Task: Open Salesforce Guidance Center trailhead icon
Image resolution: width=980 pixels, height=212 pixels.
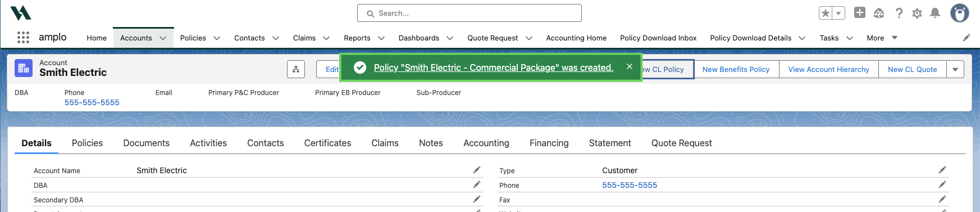Action: click(x=879, y=13)
